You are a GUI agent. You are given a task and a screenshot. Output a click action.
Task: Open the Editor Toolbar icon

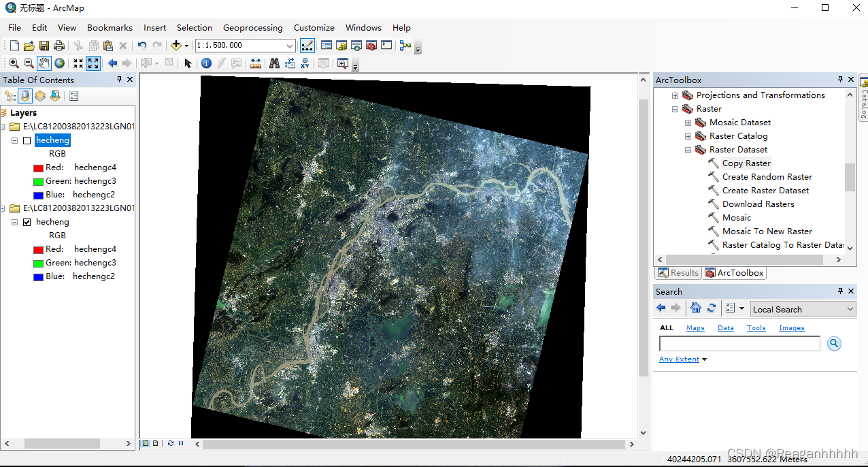[307, 46]
